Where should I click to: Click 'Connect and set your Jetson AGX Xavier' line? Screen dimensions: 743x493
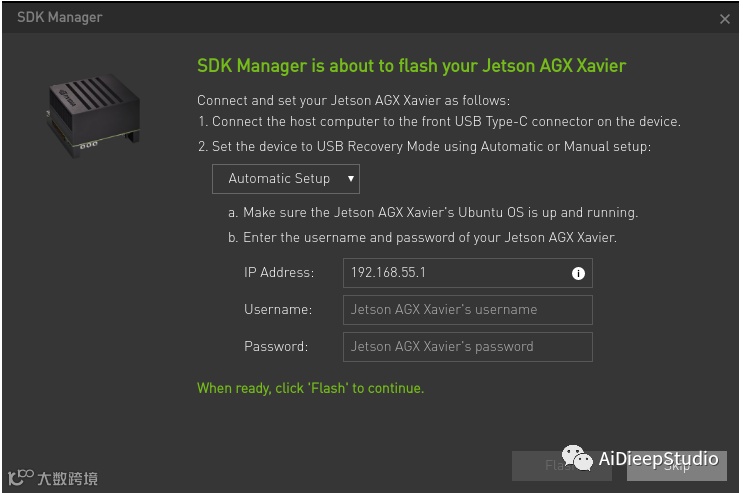coord(353,100)
